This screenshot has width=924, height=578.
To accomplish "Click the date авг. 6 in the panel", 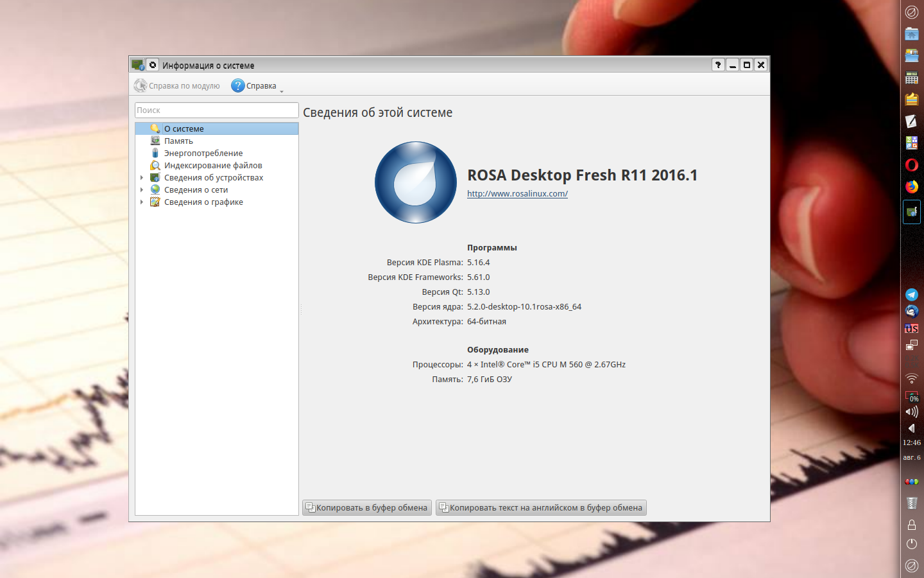I will click(x=912, y=457).
